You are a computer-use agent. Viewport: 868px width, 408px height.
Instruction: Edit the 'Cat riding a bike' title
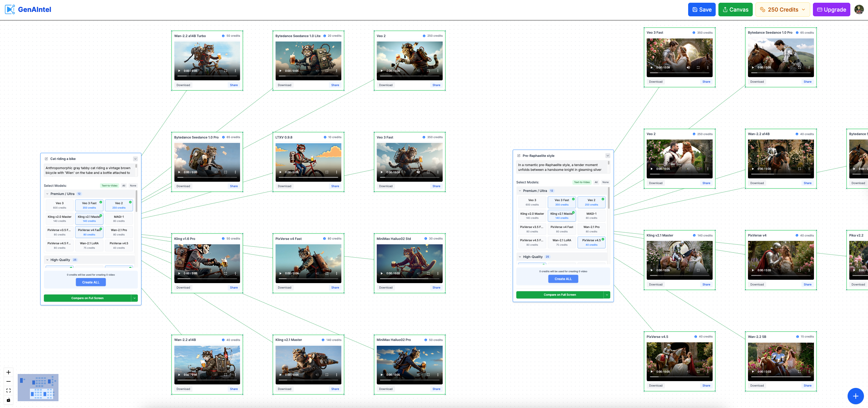click(x=46, y=159)
